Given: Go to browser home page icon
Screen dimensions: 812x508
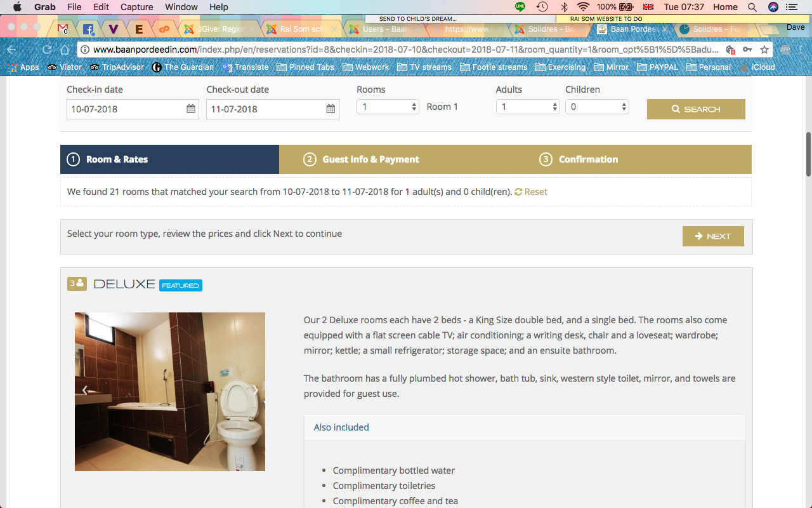Looking at the screenshot, I should pyautogui.click(x=64, y=50).
